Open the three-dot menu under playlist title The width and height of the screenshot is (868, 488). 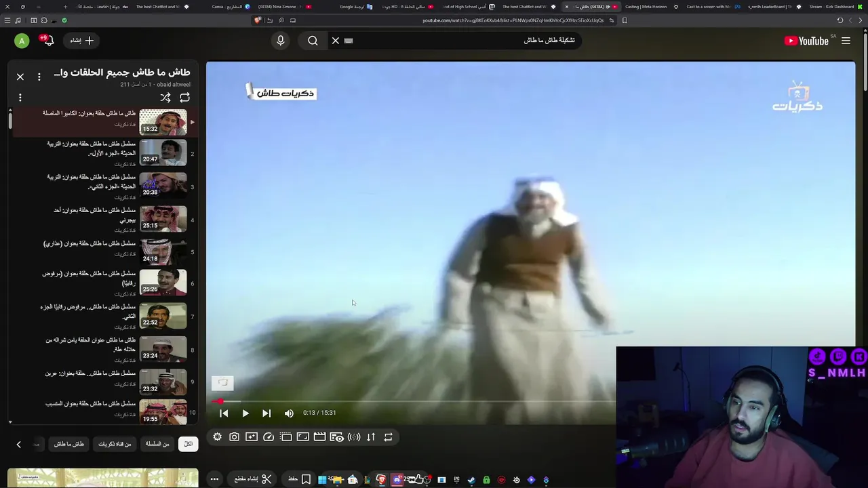pos(20,98)
